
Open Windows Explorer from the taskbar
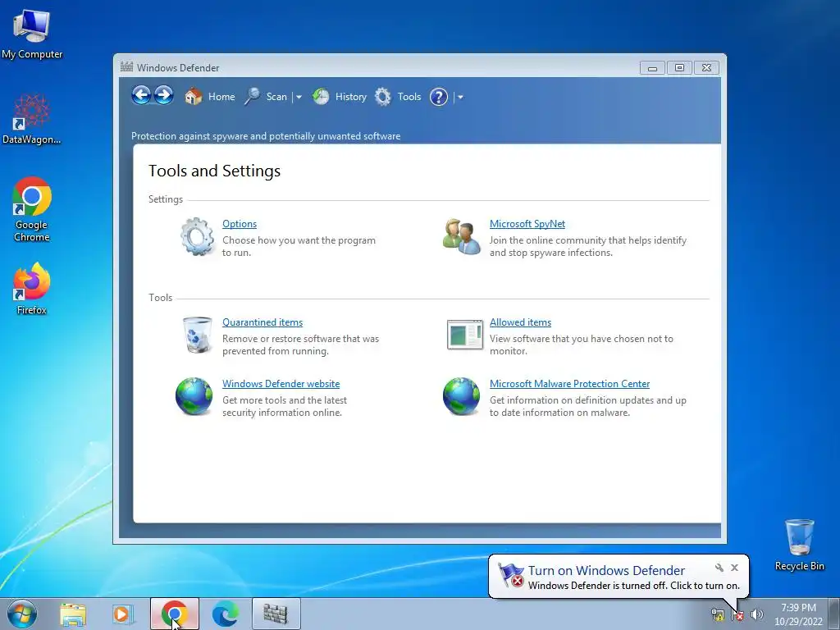tap(73, 614)
